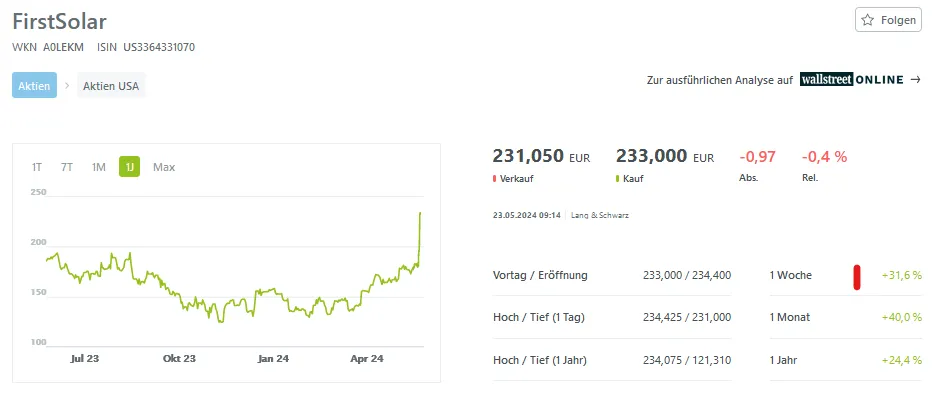The width and height of the screenshot is (946, 393).
Task: Click the red bar next to 1 Woche
Action: pyautogui.click(x=857, y=276)
